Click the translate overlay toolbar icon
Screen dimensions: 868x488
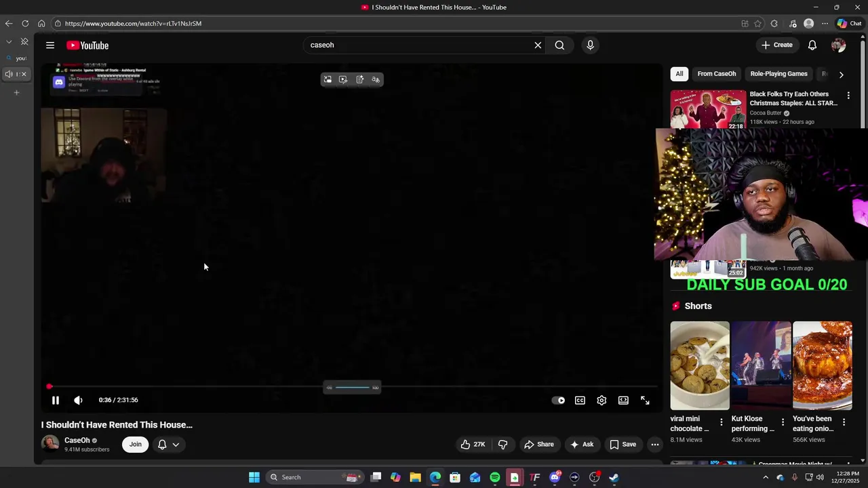point(376,79)
